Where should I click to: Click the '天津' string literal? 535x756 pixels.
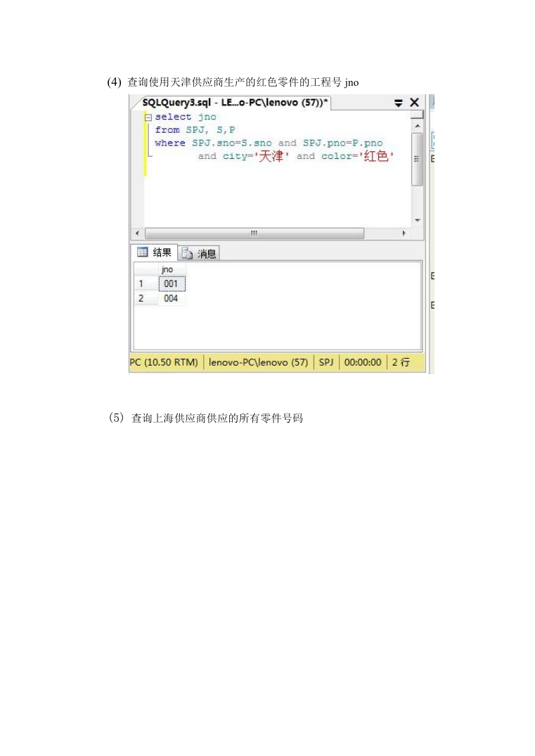(271, 155)
